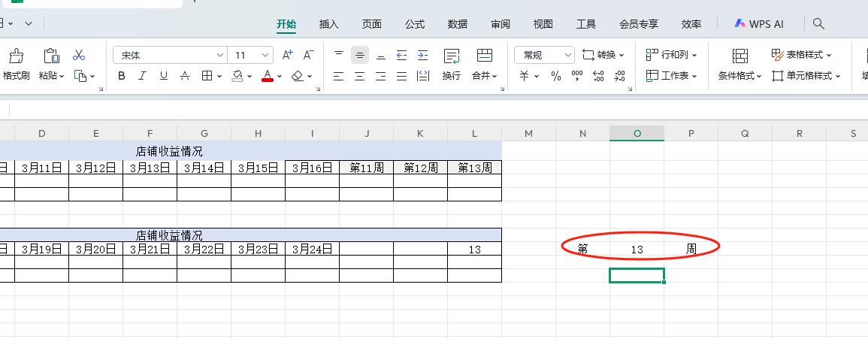
Task: Open the 工作表 worksheet menu
Action: (672, 76)
